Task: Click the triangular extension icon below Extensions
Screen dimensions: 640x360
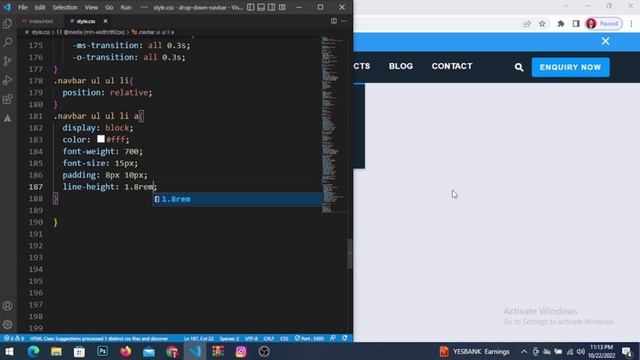Action: [x=7, y=118]
